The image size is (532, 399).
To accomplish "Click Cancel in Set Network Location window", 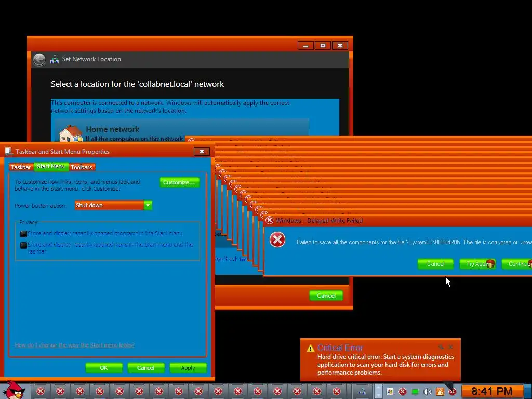I will pos(326,296).
